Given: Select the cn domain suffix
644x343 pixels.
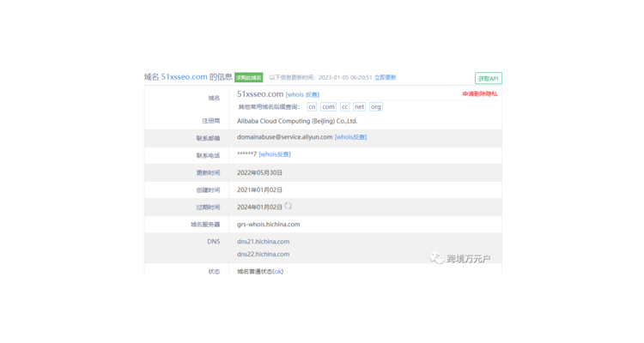Looking at the screenshot, I should click(312, 106).
